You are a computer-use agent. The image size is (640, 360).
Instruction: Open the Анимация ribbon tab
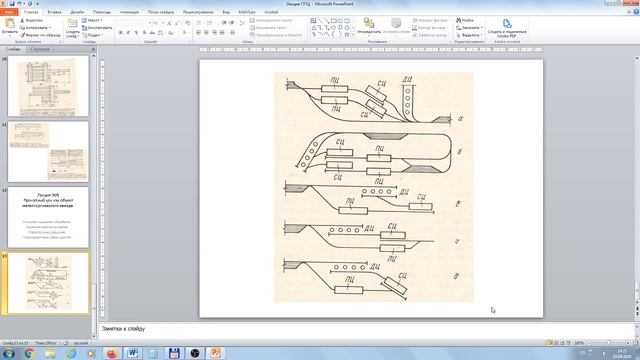point(129,12)
